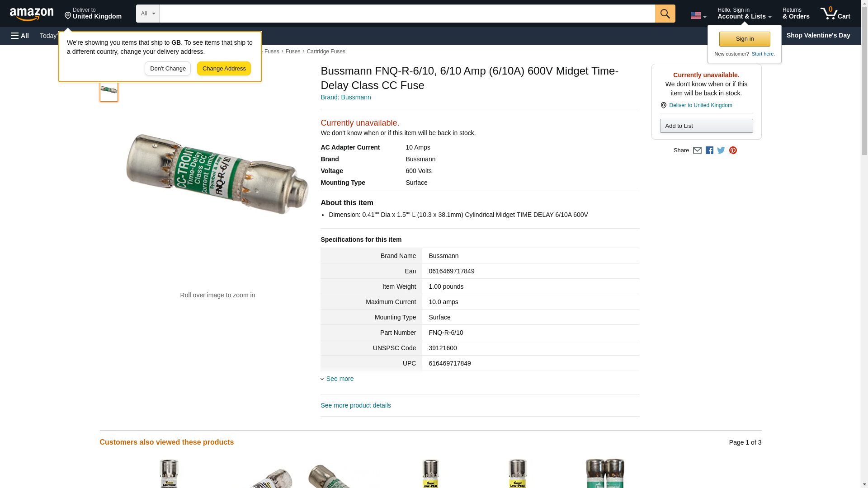Share product on Pinterest

coord(733,150)
